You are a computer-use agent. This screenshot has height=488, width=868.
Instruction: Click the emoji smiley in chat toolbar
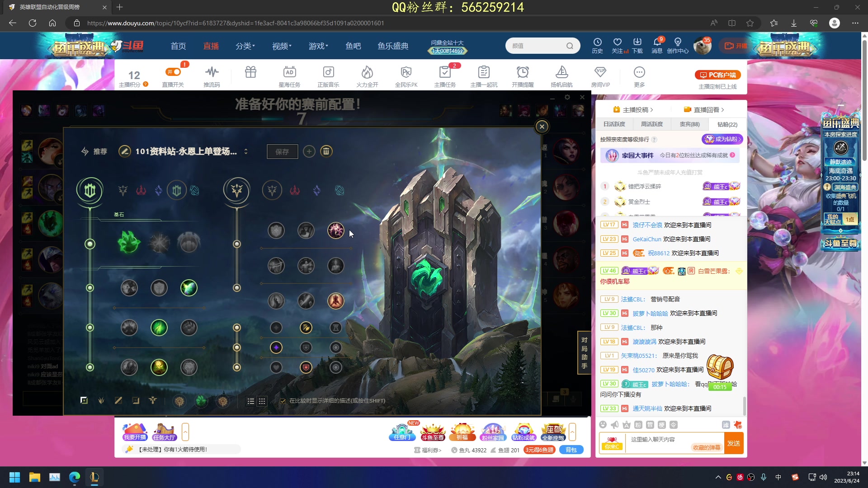(x=603, y=425)
